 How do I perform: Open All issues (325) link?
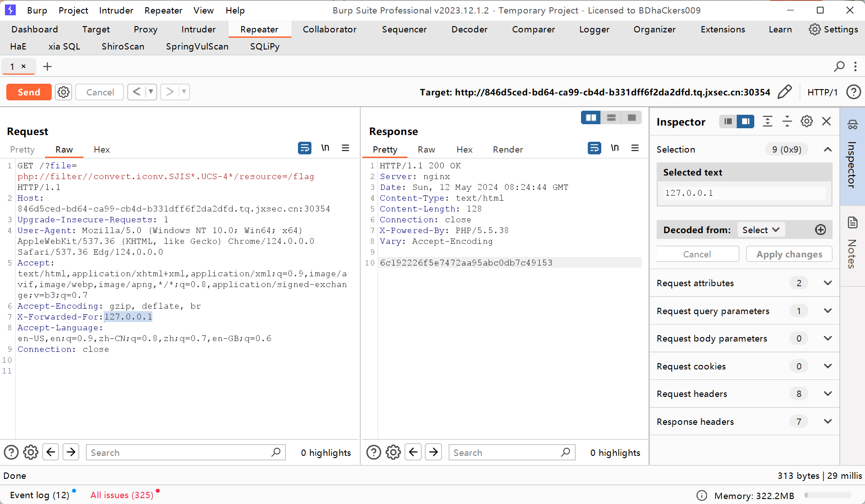[122, 495]
